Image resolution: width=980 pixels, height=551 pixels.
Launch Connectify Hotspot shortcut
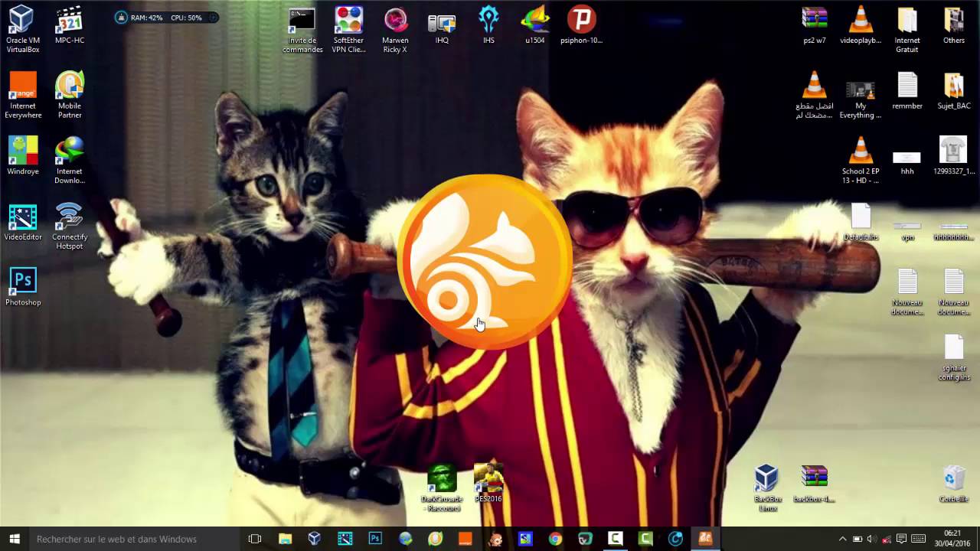point(70,226)
